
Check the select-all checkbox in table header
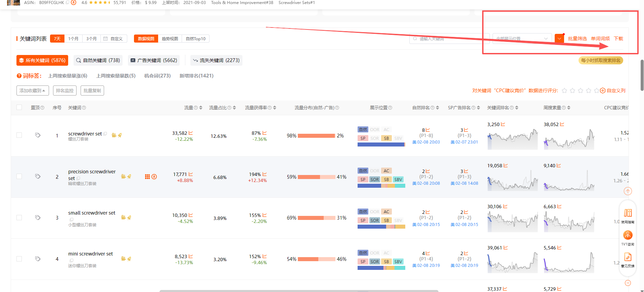point(19,107)
